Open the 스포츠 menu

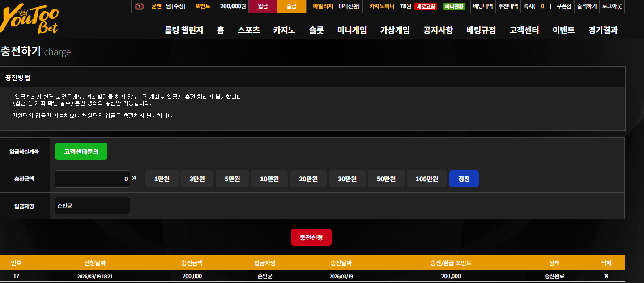[249, 30]
